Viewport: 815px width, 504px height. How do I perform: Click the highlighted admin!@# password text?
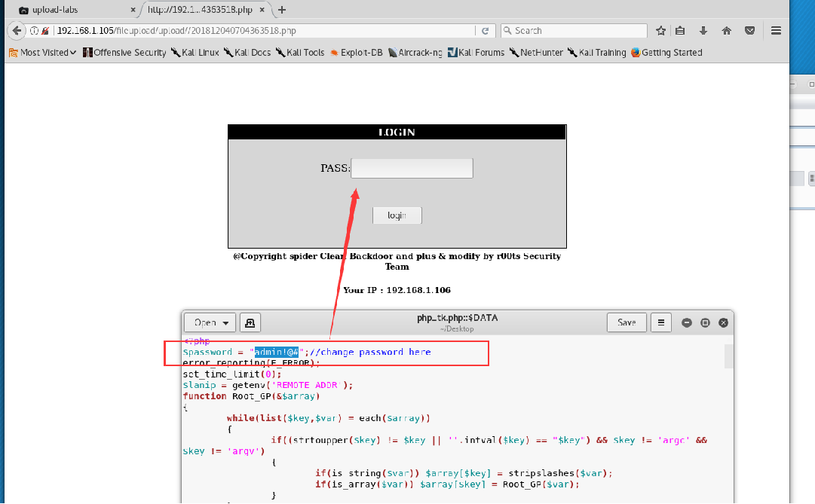click(x=277, y=353)
